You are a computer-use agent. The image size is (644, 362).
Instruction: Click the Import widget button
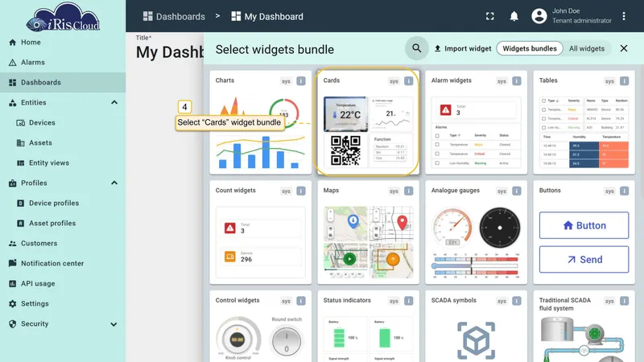click(462, 48)
